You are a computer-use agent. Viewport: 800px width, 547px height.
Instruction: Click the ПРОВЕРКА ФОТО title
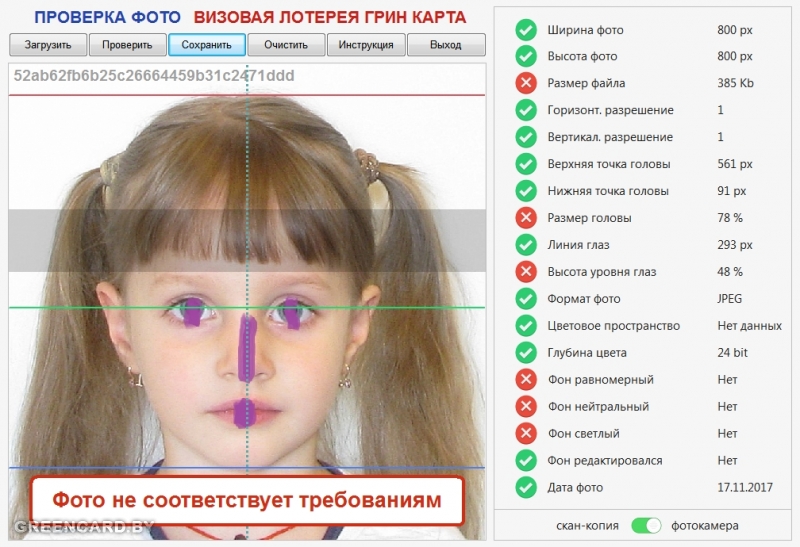[107, 17]
